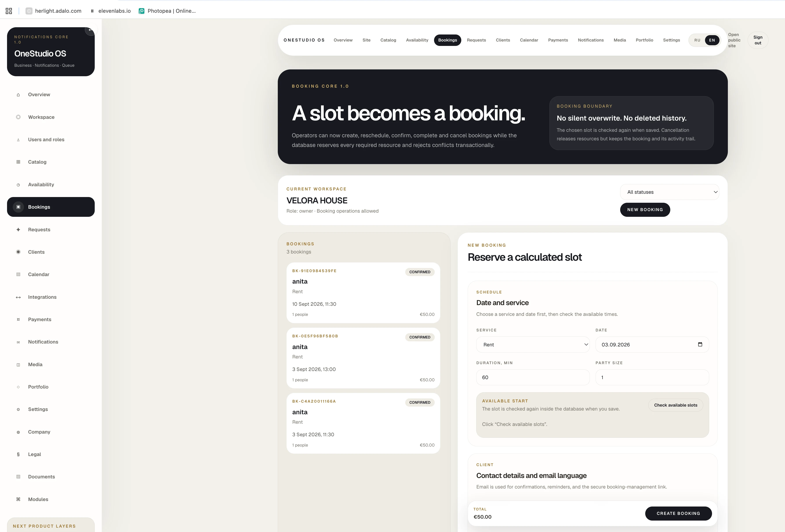Open the Catalog tab in top navigation
The image size is (785, 532).
388,40
